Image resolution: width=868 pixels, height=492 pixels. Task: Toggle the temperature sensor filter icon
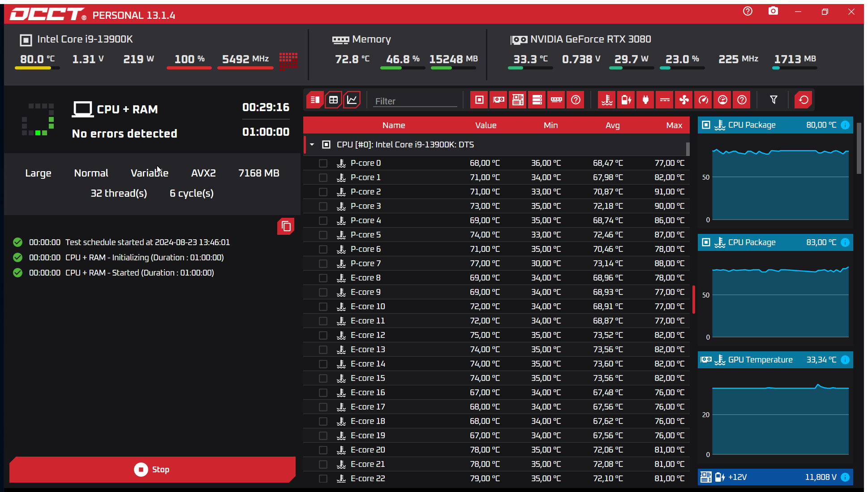pyautogui.click(x=607, y=100)
